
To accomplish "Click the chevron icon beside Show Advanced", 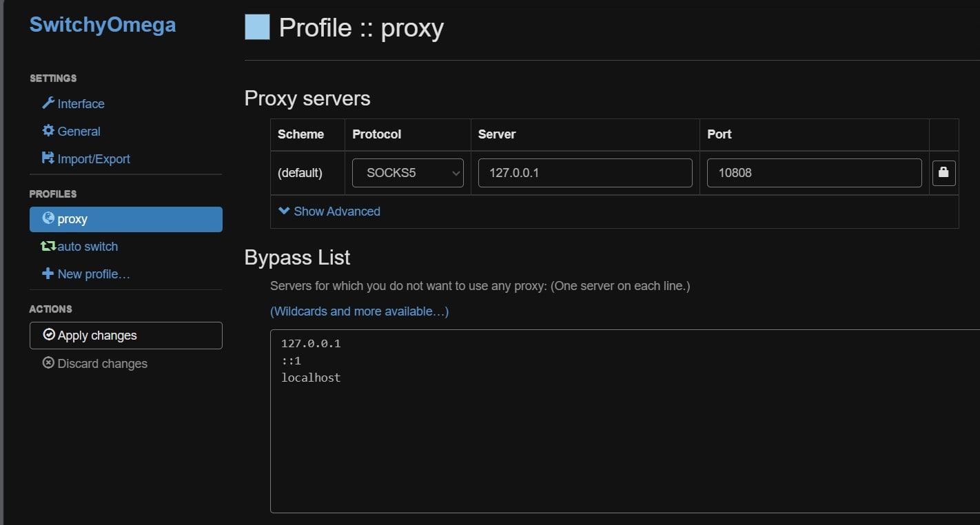I will (x=284, y=211).
